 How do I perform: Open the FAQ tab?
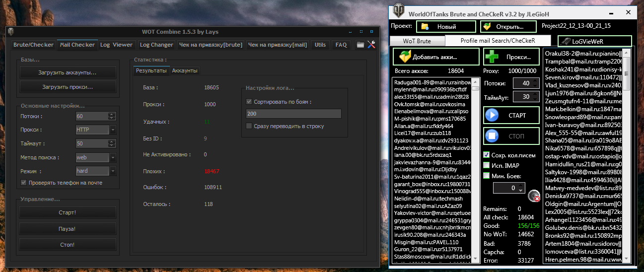click(341, 45)
